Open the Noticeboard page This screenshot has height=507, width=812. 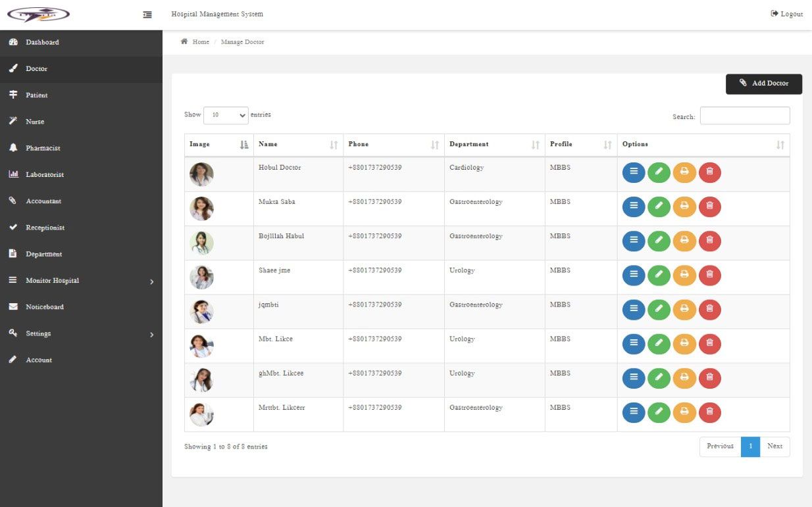click(81, 307)
